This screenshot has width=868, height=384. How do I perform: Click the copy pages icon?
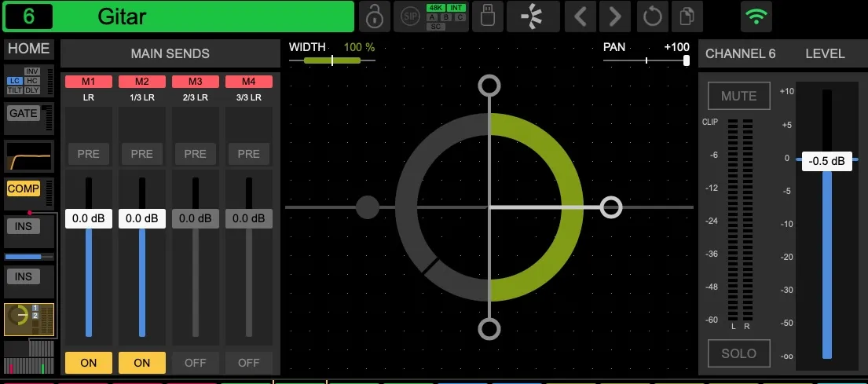pyautogui.click(x=687, y=16)
